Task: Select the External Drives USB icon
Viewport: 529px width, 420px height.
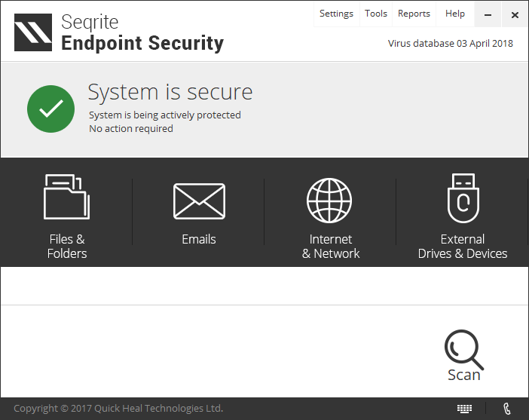Action: point(462,198)
